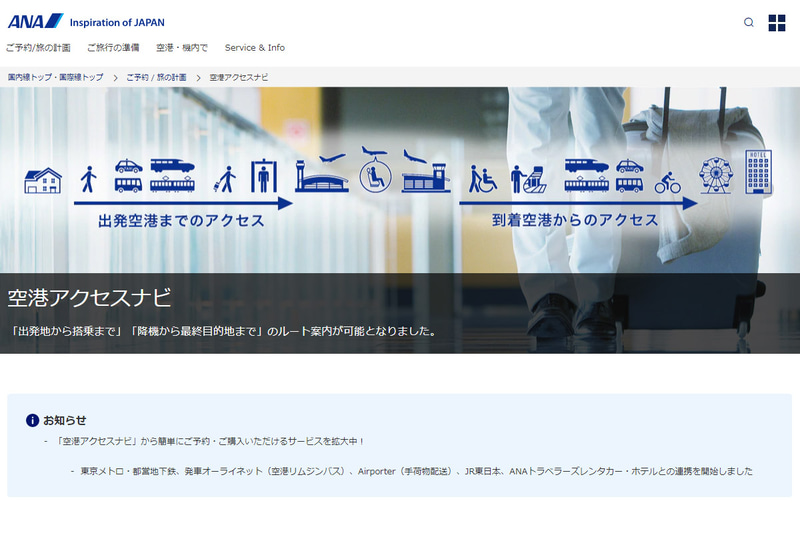This screenshot has width=800, height=533.
Task: Click the 「空港アクセスナビ」から簡単に notice line
Action: tap(209, 441)
